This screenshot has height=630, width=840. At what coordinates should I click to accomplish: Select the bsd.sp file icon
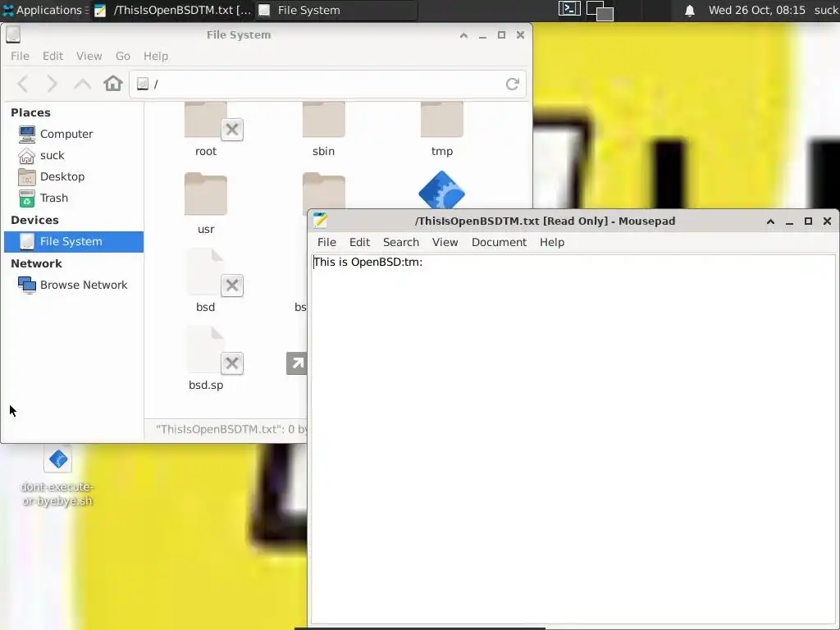coord(206,349)
